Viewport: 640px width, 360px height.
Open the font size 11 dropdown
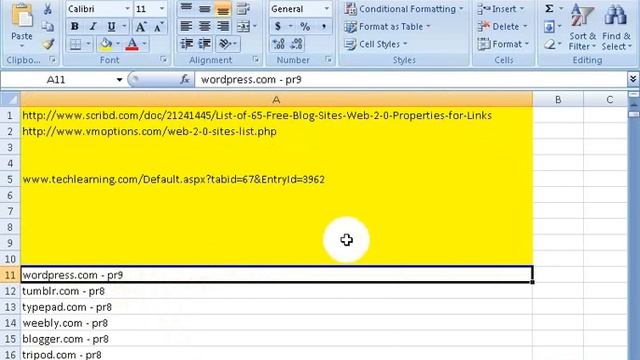(x=162, y=9)
